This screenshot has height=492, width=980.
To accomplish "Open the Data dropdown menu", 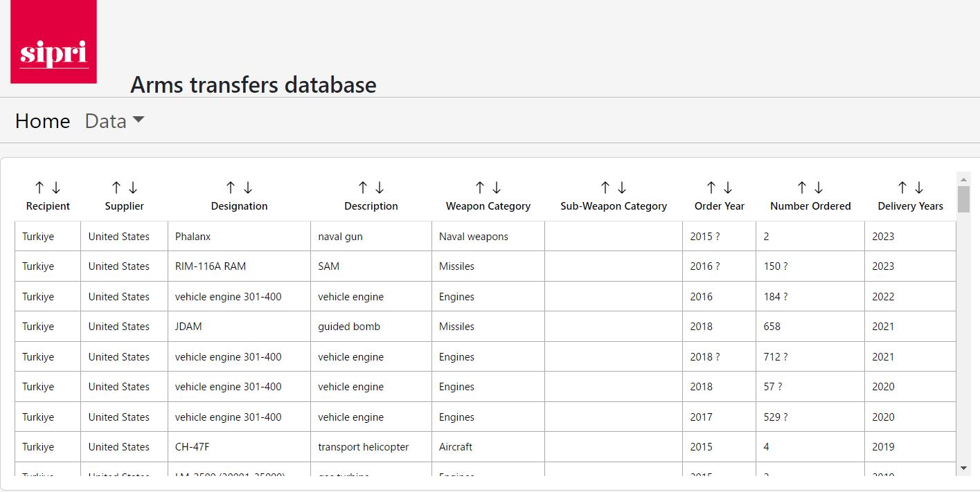I will click(114, 121).
